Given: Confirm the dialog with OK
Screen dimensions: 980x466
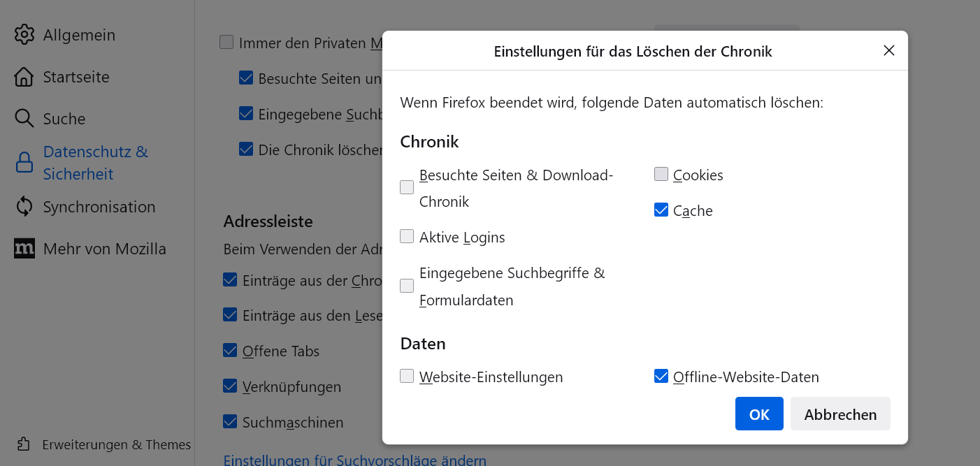Looking at the screenshot, I should [759, 414].
